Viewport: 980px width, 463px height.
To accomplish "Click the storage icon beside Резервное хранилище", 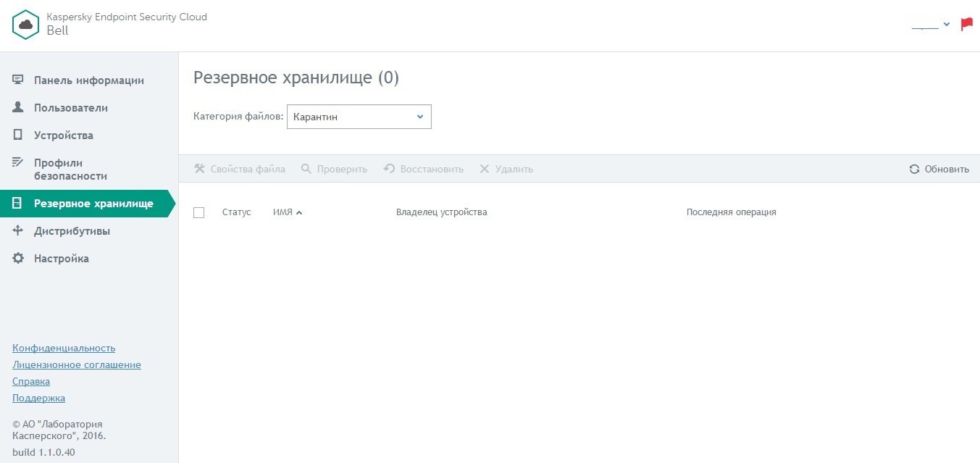I will coord(18,204).
